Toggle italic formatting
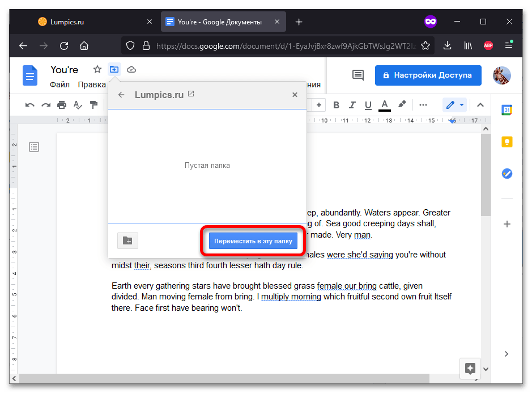Viewport: 532px width, 393px height. (x=352, y=105)
